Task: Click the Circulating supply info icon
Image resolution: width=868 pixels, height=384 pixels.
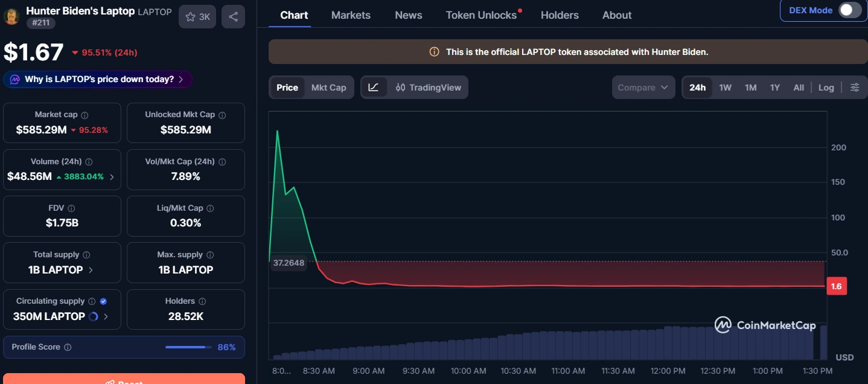Action: point(92,301)
